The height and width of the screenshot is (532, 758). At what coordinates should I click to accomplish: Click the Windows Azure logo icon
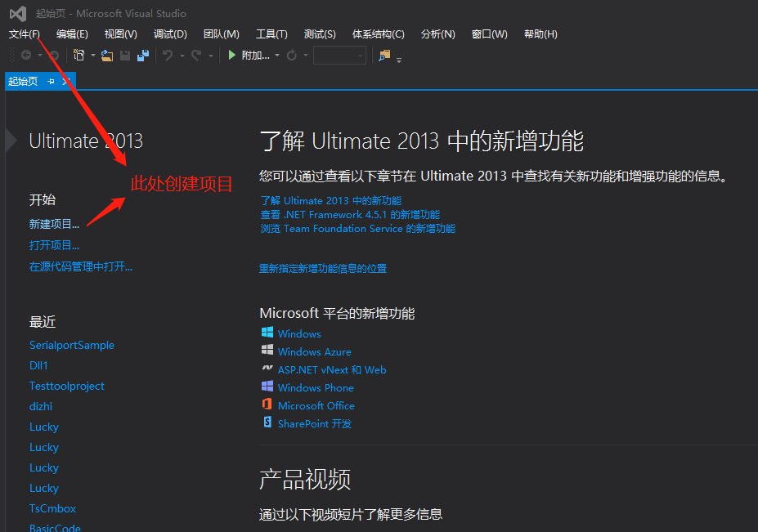pos(267,351)
